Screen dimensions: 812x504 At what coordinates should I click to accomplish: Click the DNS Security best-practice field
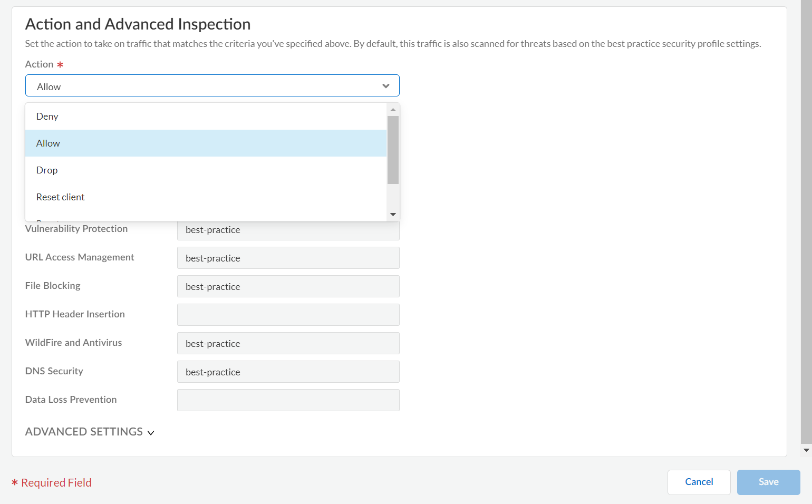coord(288,372)
